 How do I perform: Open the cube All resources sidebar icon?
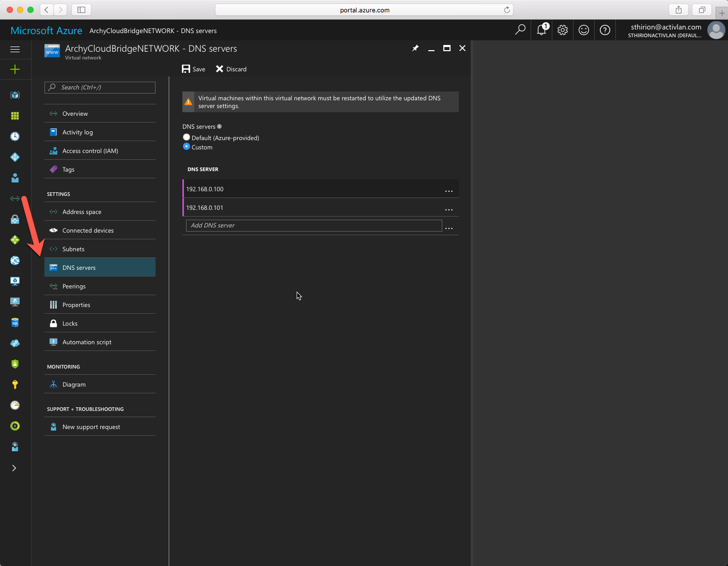click(15, 95)
